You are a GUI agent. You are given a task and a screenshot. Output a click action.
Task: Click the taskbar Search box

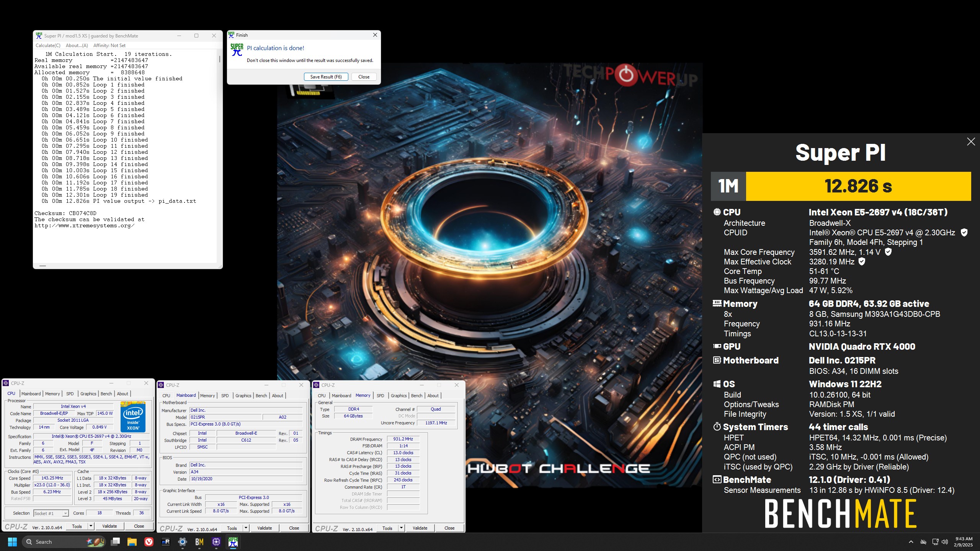64,542
